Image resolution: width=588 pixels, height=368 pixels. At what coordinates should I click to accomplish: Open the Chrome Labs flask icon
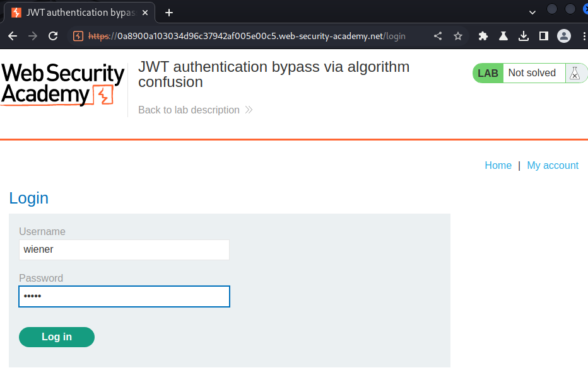tap(503, 36)
